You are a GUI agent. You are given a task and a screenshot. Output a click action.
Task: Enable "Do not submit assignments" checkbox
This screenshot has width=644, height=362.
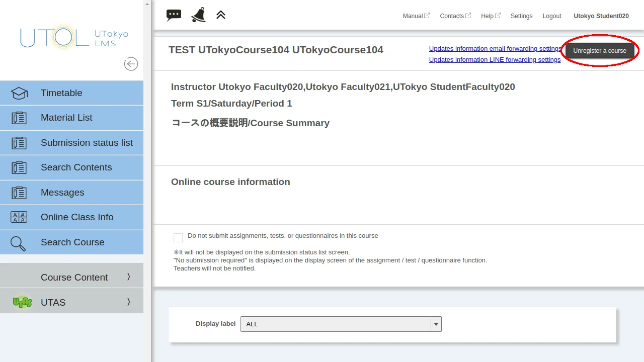coord(178,238)
